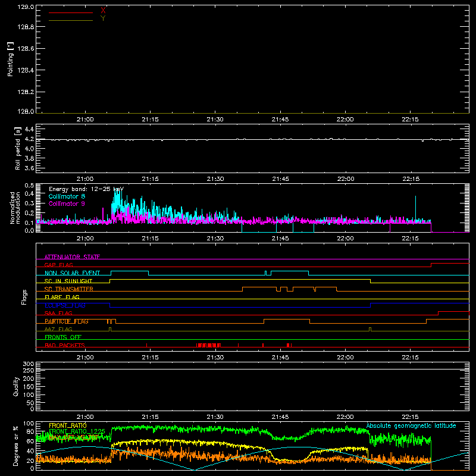Click the 'X' legend label
The height and width of the screenshot is (476, 476).
tap(103, 11)
